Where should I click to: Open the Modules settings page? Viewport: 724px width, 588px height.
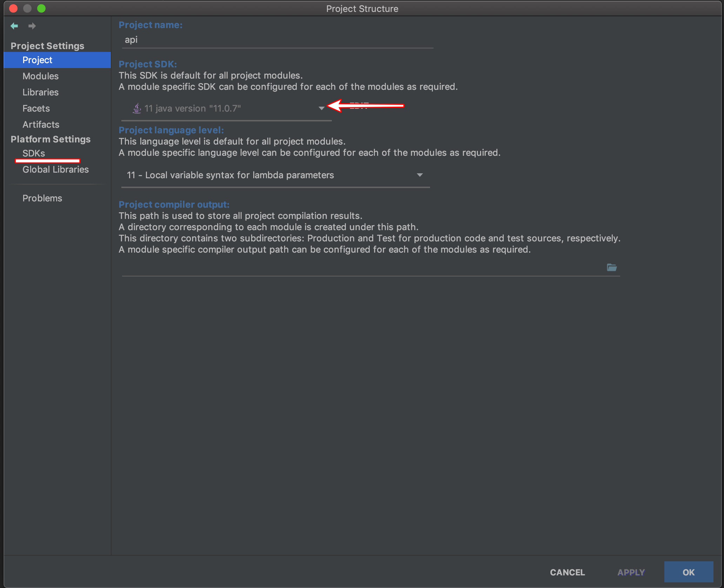40,76
